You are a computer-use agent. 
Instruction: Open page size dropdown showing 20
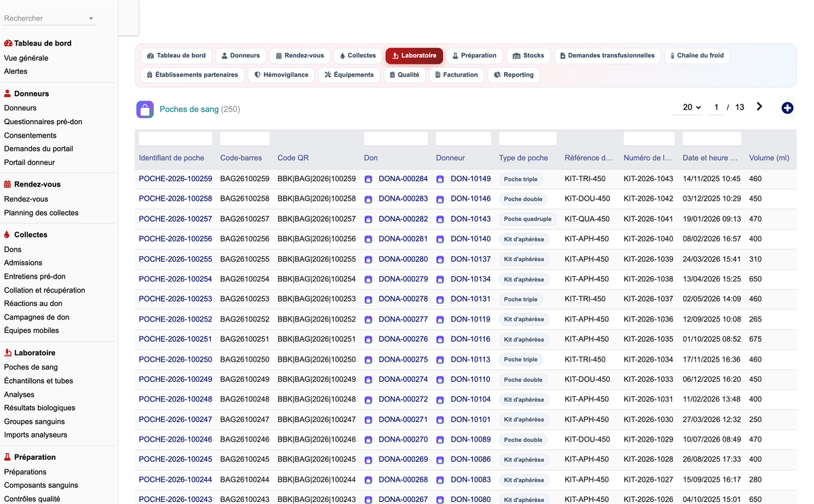click(x=686, y=107)
